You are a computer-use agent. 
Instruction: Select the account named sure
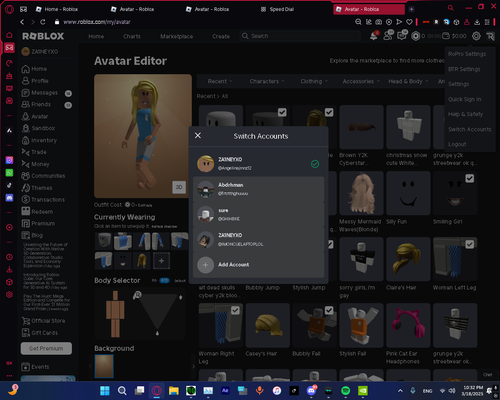tap(258, 214)
